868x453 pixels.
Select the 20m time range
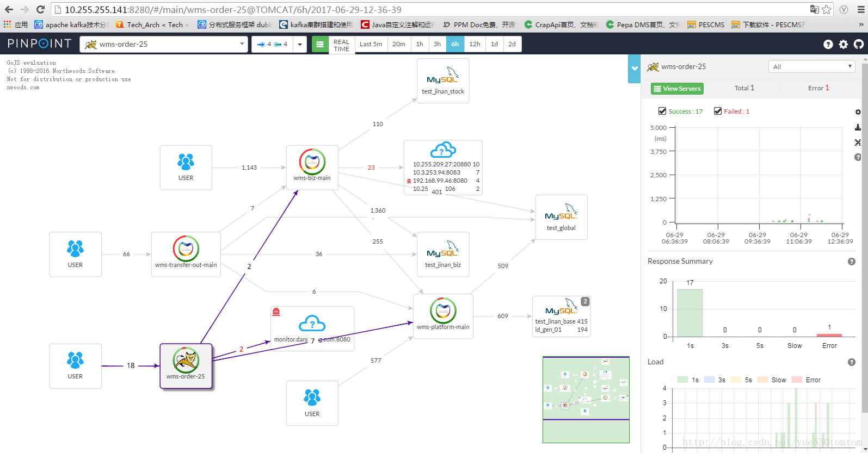(399, 44)
